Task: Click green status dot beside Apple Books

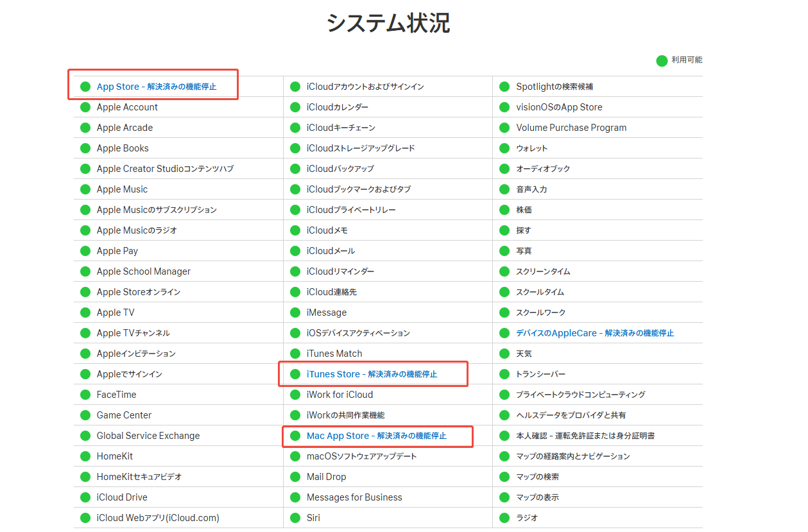Action: [x=85, y=148]
